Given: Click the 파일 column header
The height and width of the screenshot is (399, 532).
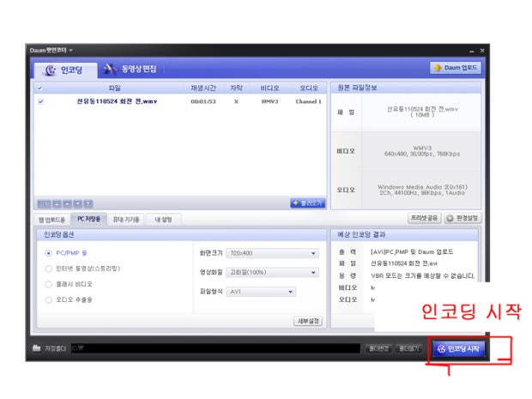Looking at the screenshot, I should [x=114, y=88].
